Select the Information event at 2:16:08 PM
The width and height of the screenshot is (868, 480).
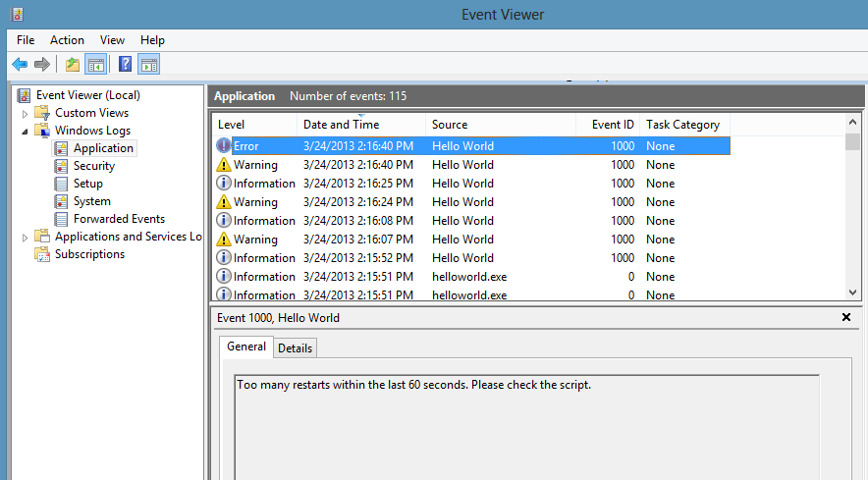click(472, 220)
